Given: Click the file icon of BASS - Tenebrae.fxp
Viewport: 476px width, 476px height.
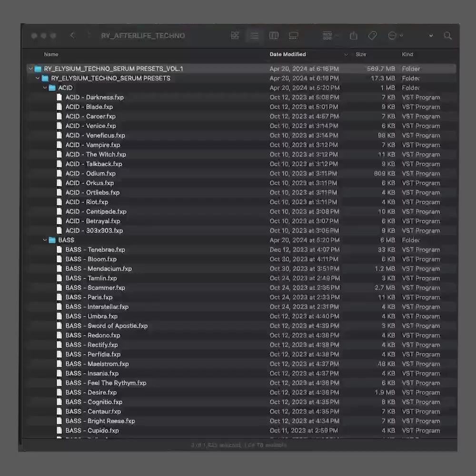Looking at the screenshot, I should click(x=59, y=249).
